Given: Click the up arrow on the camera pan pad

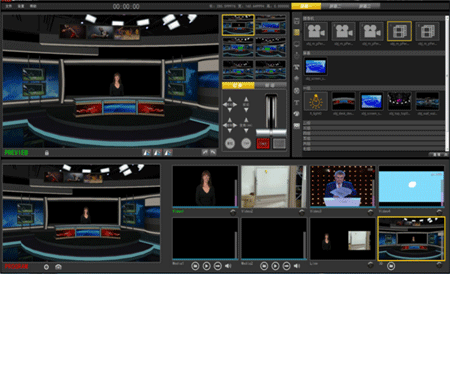Looking at the screenshot, I should click(x=230, y=99).
